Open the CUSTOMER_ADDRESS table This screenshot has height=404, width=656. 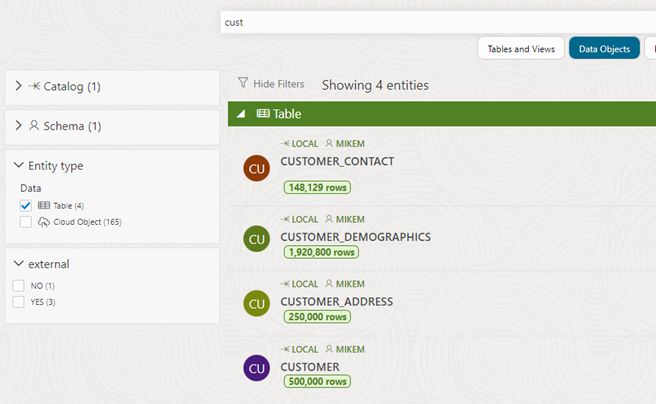[337, 302]
